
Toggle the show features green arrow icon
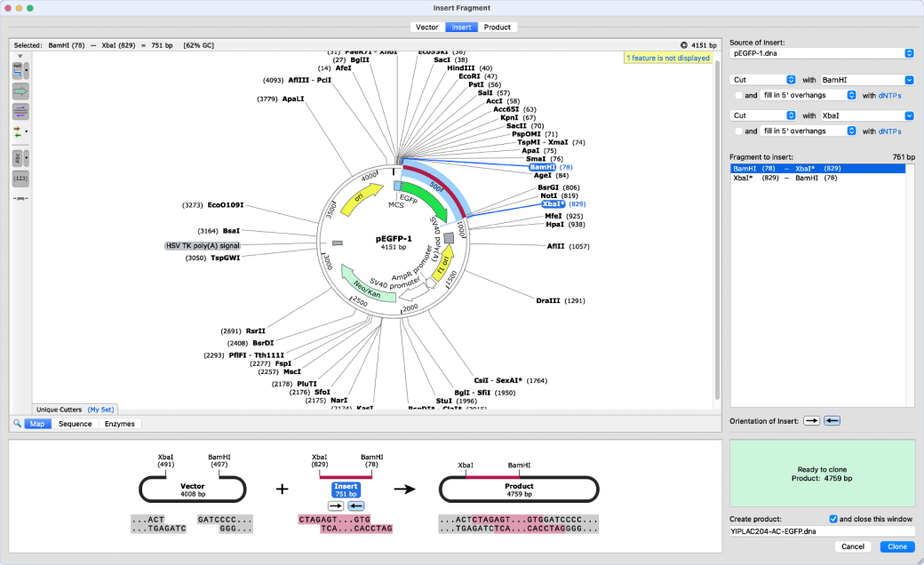pos(20,91)
